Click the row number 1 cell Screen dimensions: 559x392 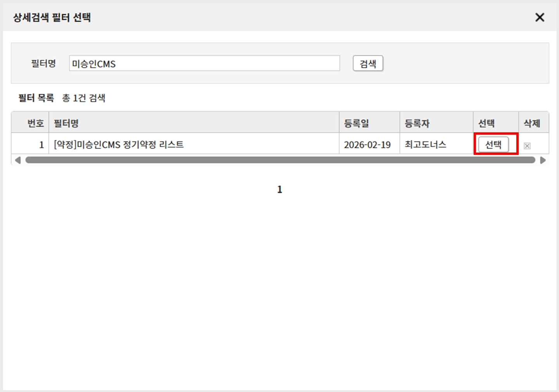tap(41, 145)
